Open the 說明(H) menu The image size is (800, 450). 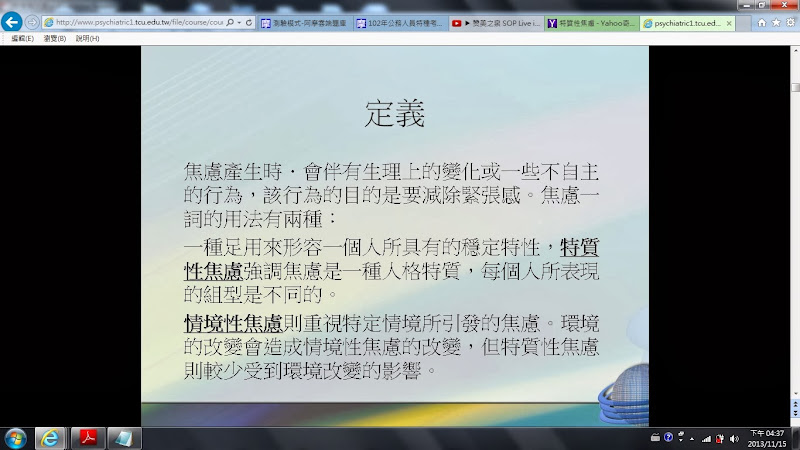coord(86,38)
